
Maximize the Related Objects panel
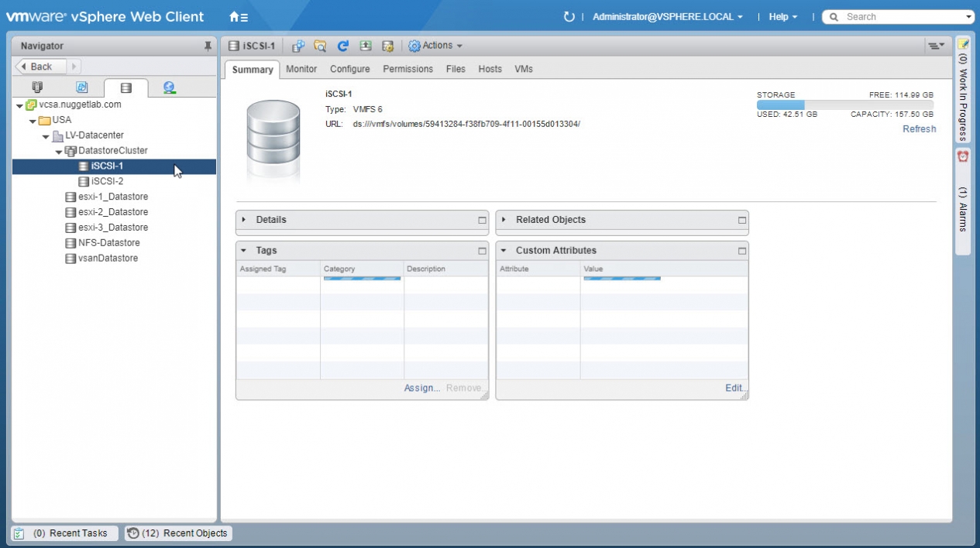point(741,220)
